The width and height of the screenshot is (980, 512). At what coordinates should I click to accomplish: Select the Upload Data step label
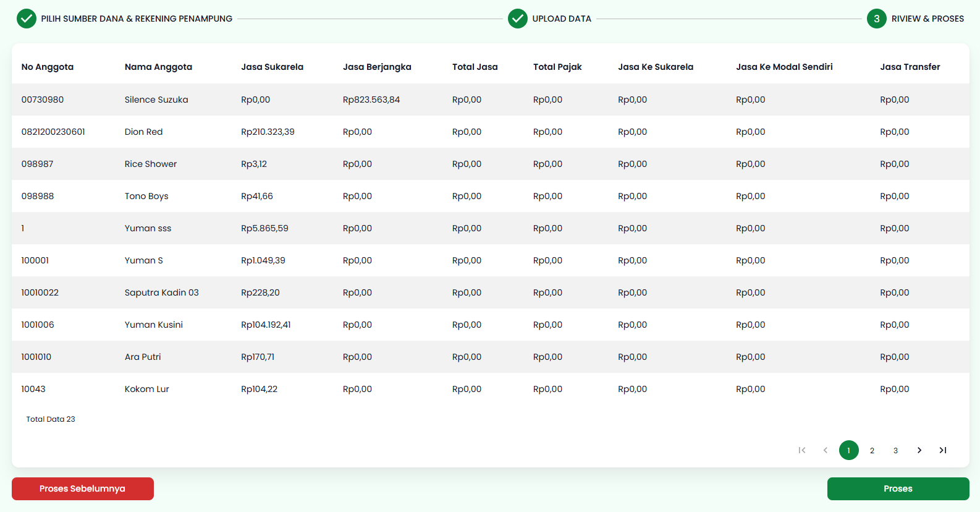coord(562,19)
